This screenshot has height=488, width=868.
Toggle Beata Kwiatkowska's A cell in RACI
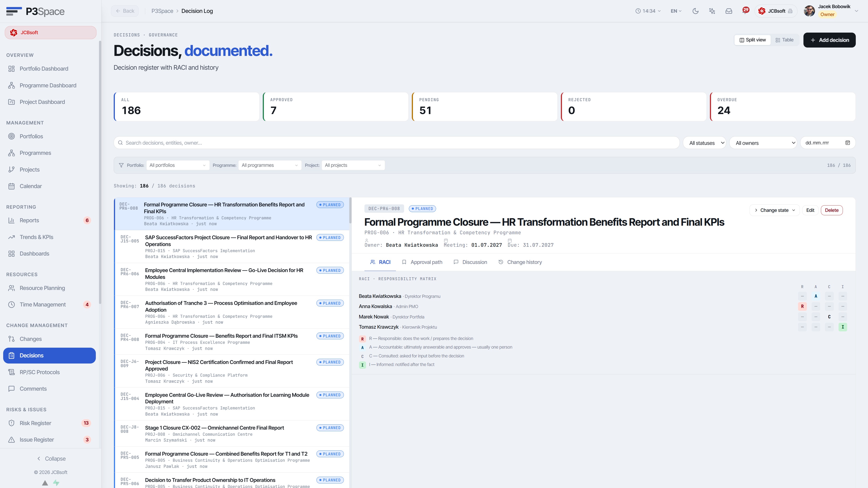pyautogui.click(x=816, y=296)
